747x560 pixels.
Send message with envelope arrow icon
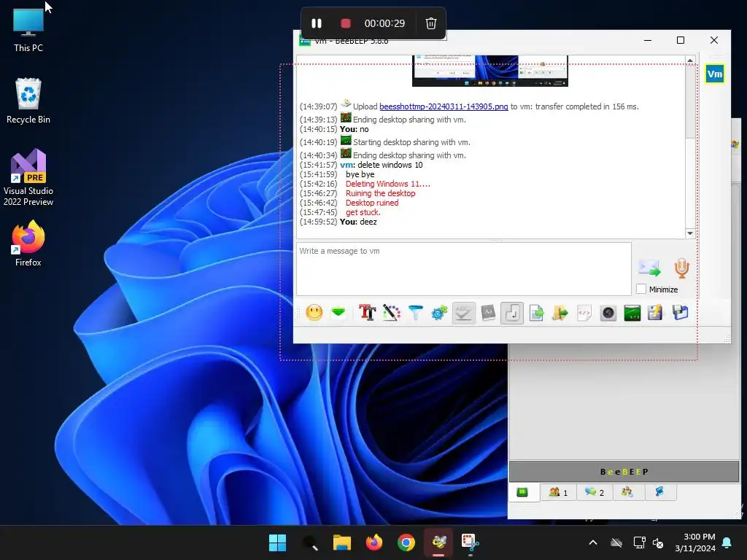tap(649, 268)
